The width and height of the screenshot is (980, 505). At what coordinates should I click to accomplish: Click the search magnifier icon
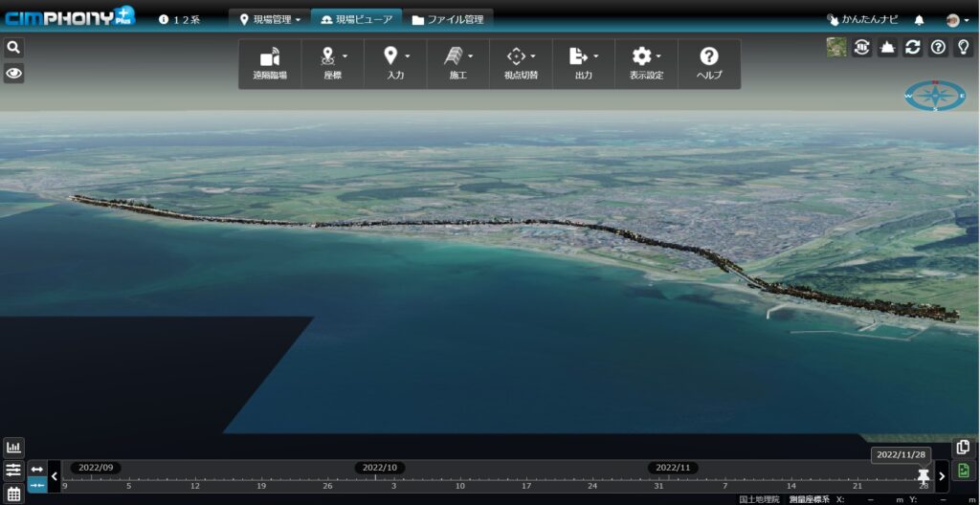point(13,47)
